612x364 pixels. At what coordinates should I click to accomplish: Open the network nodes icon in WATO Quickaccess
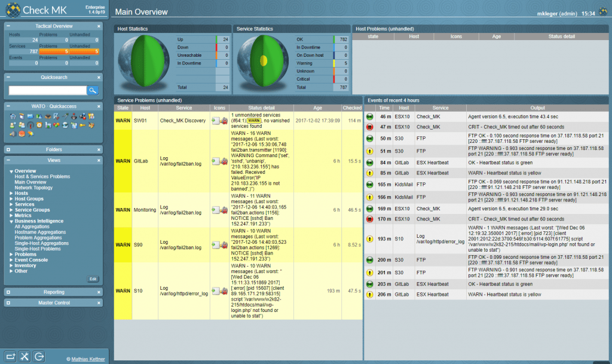click(82, 117)
